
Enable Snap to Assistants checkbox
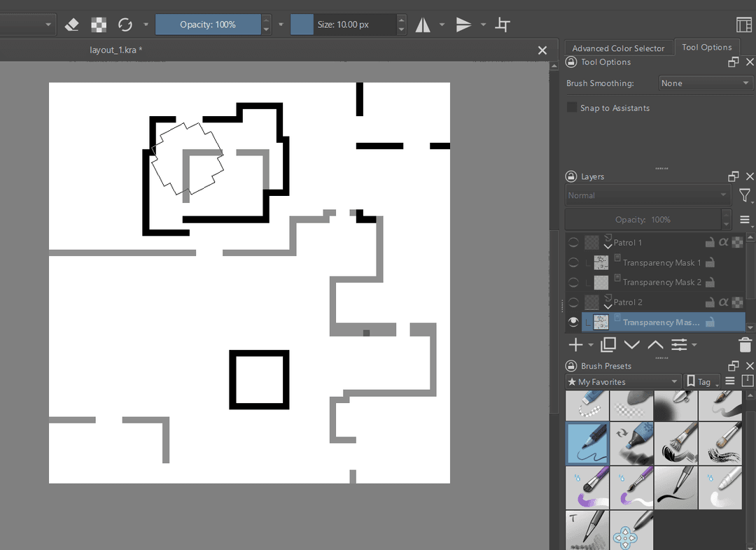click(x=572, y=108)
